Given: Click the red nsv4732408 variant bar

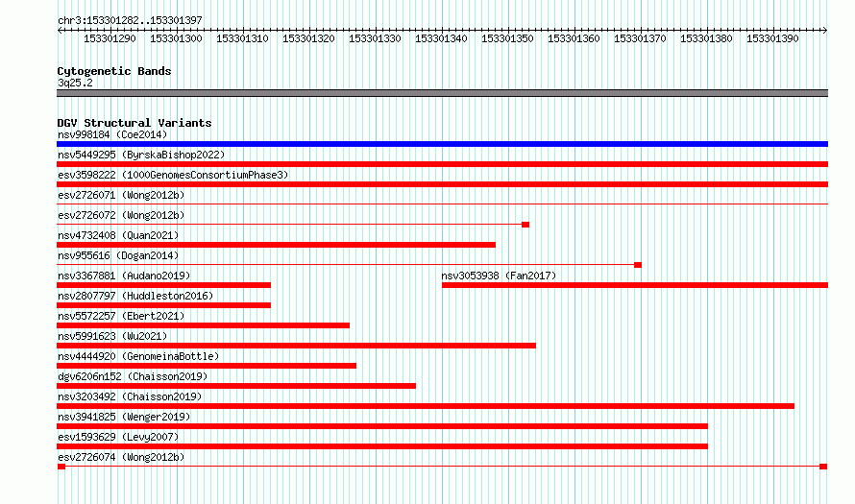Looking at the screenshot, I should (276, 245).
